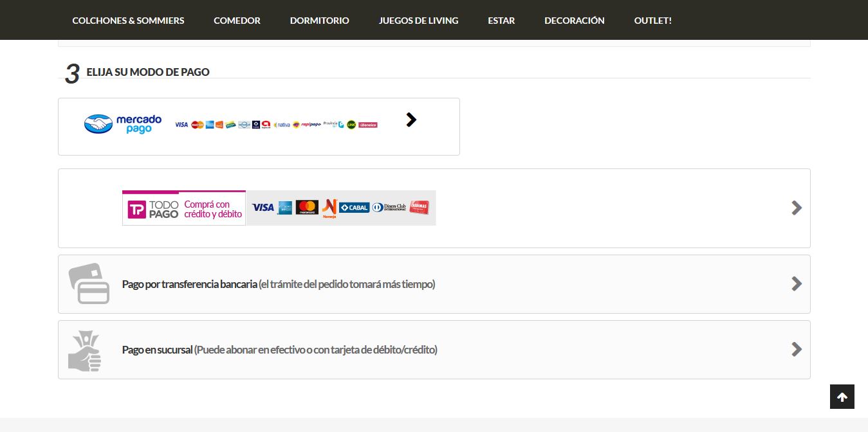Open the Dormitorio category
Screen dimensions: 868x432
[x=319, y=21]
